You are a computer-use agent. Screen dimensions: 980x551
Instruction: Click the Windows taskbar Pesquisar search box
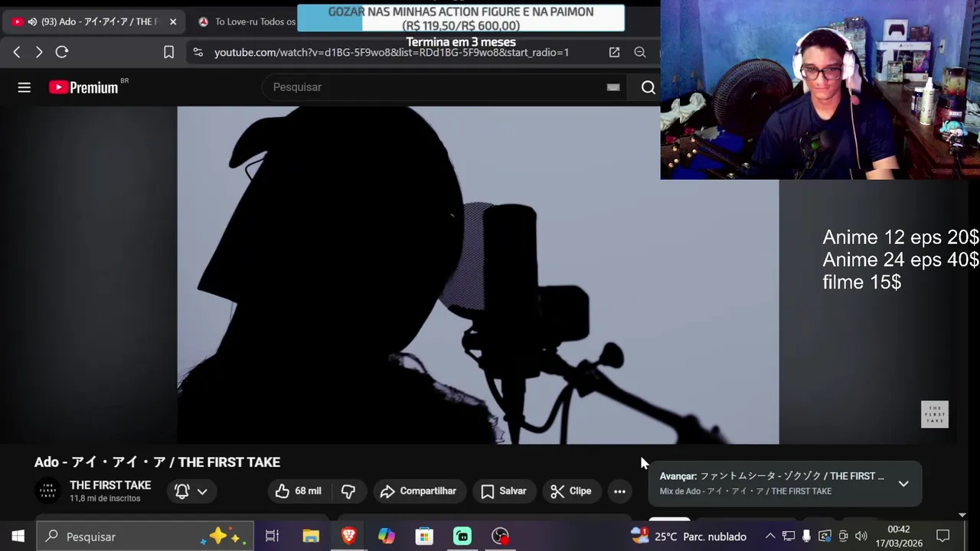(145, 536)
